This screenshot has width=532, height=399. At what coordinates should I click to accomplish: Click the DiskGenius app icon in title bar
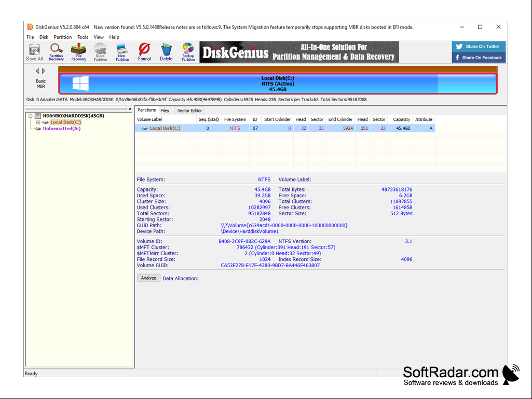(x=30, y=27)
